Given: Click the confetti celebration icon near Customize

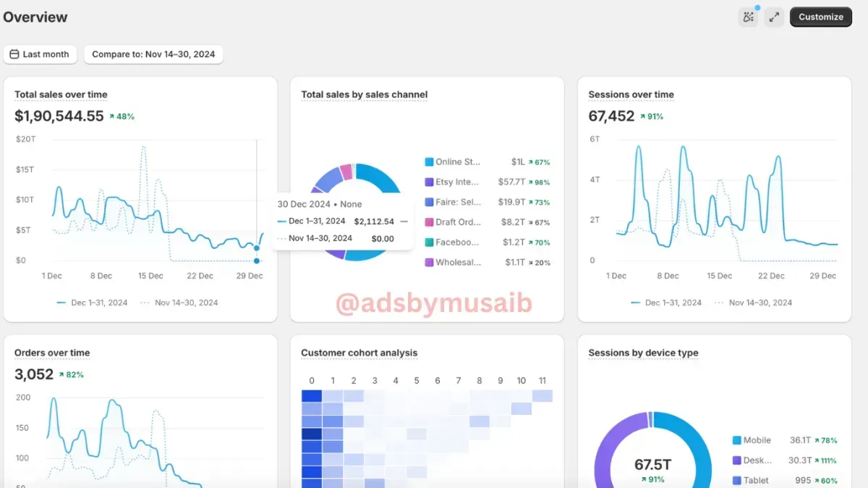Looking at the screenshot, I should click(x=749, y=17).
